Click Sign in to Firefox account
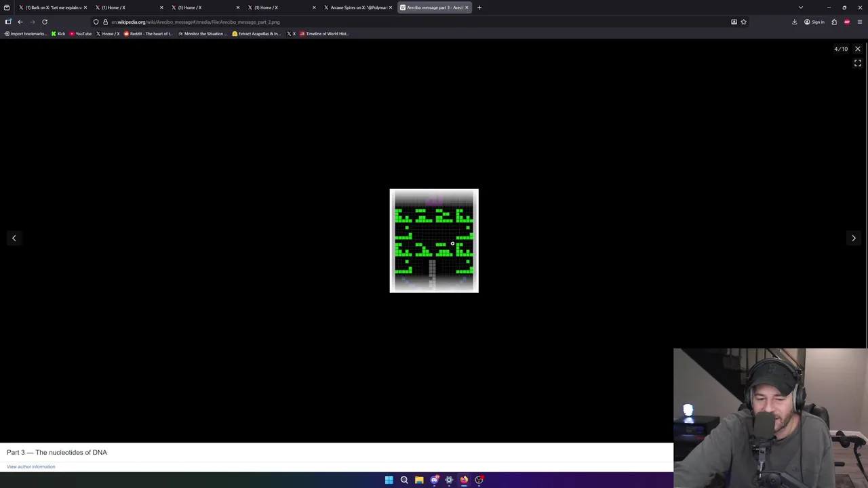Image resolution: width=868 pixels, height=488 pixels. click(x=814, y=22)
